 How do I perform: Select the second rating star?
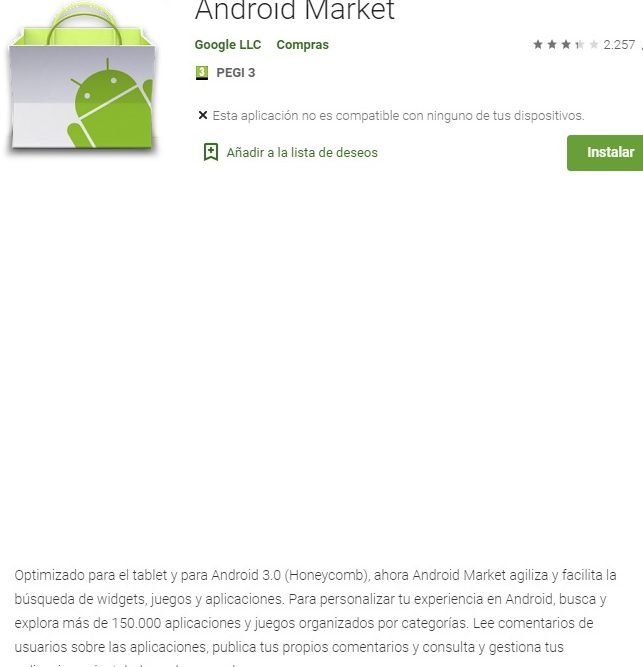[x=552, y=44]
